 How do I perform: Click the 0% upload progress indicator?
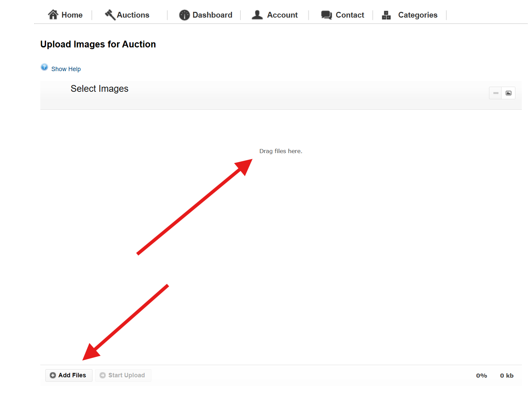(x=482, y=376)
